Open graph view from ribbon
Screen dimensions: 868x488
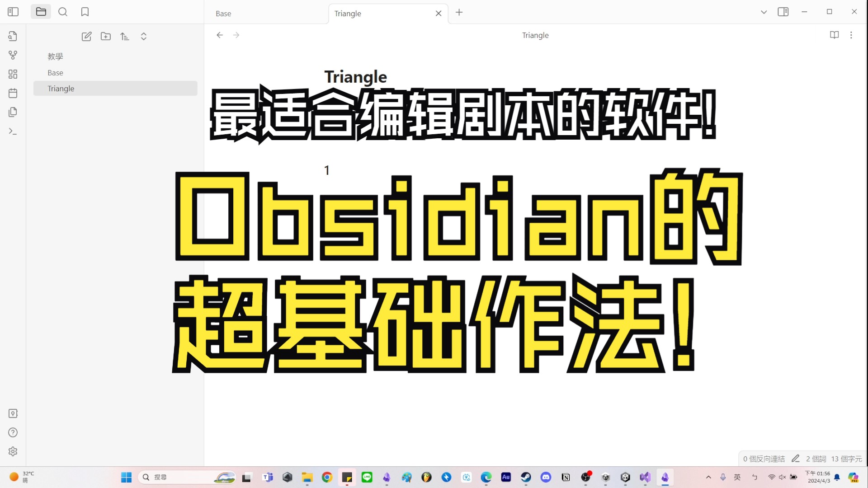[13, 55]
